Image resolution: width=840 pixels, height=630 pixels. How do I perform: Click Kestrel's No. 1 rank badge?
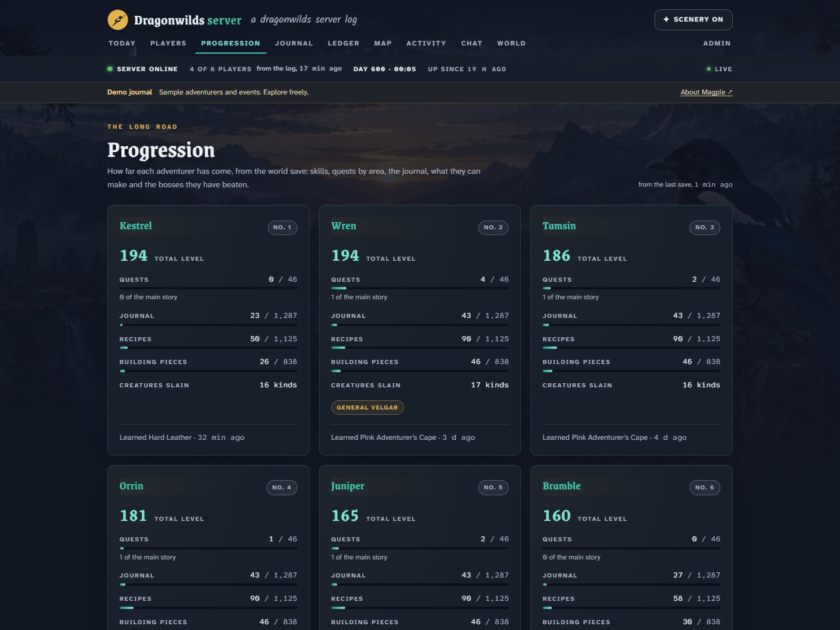click(x=282, y=228)
